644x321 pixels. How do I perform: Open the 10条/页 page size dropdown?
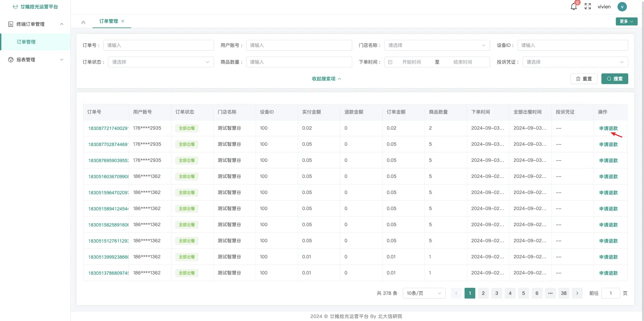pyautogui.click(x=424, y=293)
